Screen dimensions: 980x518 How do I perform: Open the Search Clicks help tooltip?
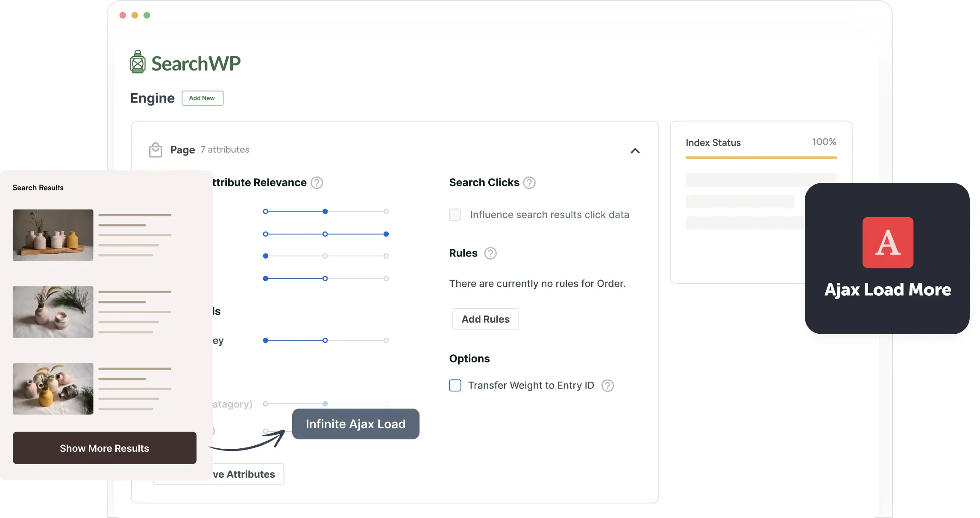click(529, 182)
